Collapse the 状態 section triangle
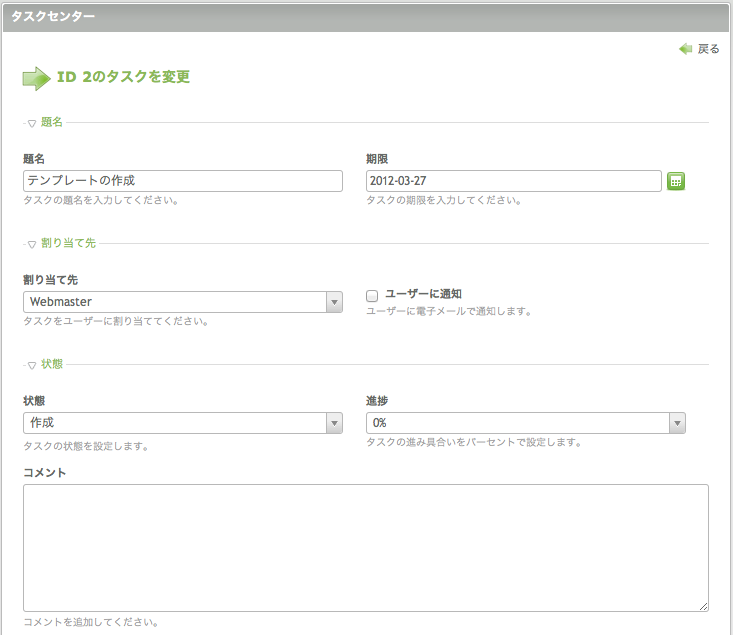 point(32,365)
